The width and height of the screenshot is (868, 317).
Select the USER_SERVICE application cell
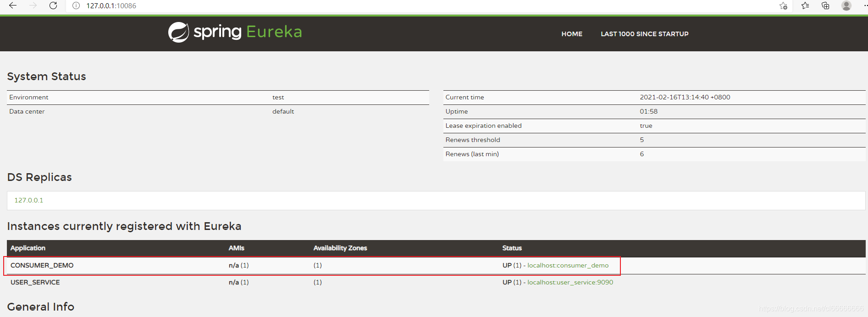pos(35,282)
